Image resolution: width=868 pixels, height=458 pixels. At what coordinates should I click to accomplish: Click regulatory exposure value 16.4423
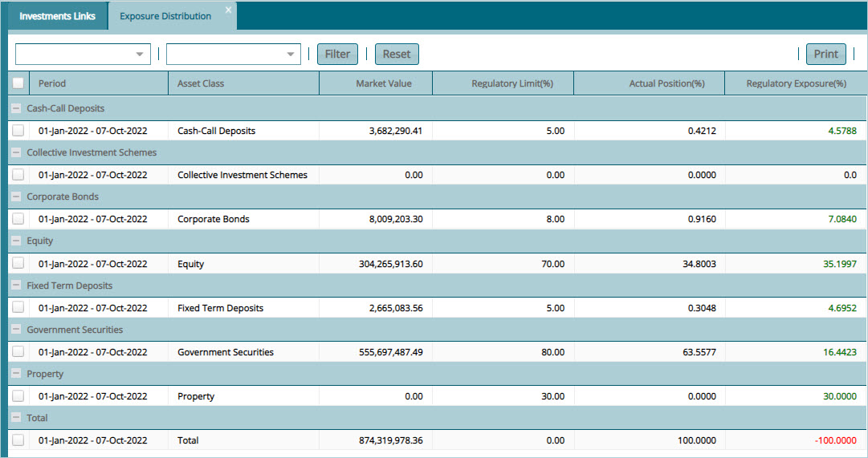coord(840,352)
